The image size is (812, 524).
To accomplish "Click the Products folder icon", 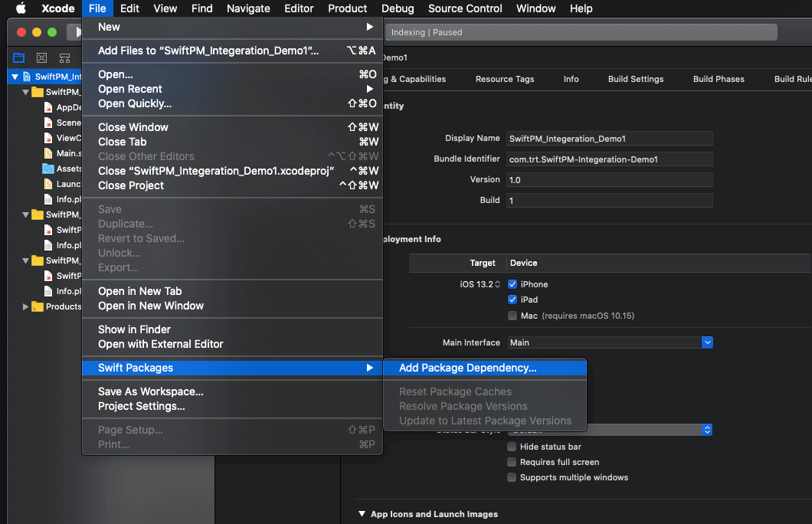I will click(38, 306).
